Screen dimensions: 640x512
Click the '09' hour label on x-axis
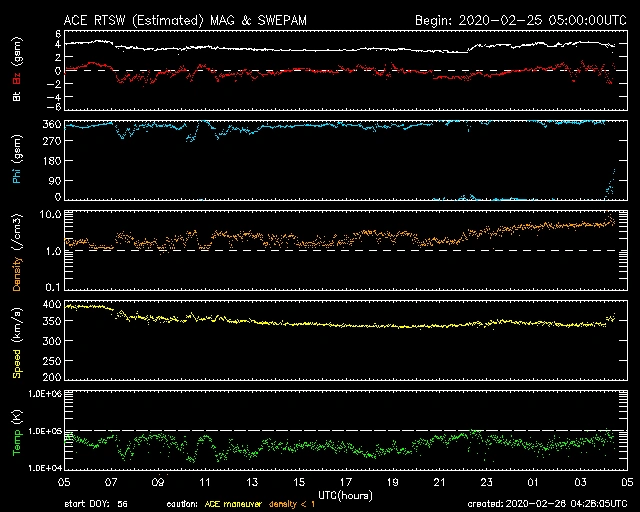tap(158, 482)
